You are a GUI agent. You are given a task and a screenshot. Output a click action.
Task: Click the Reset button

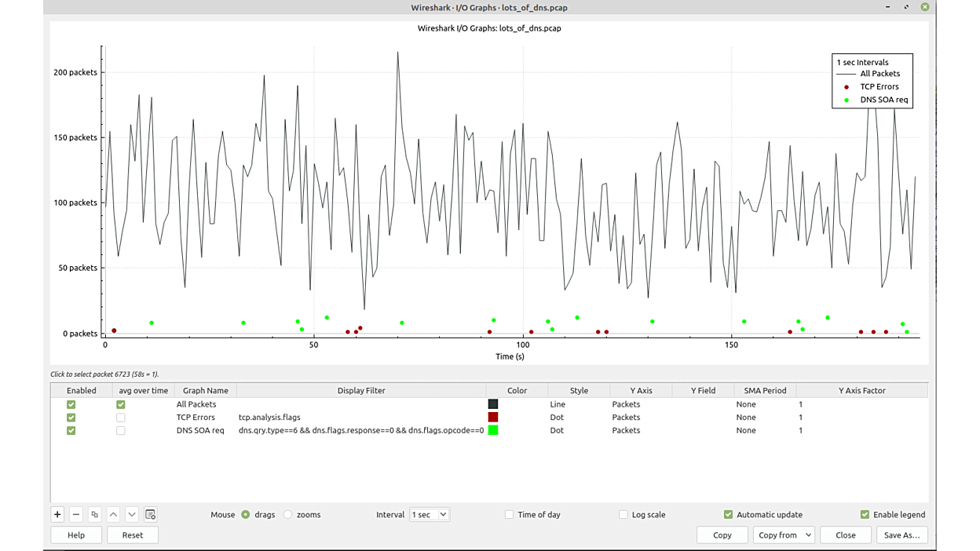132,535
